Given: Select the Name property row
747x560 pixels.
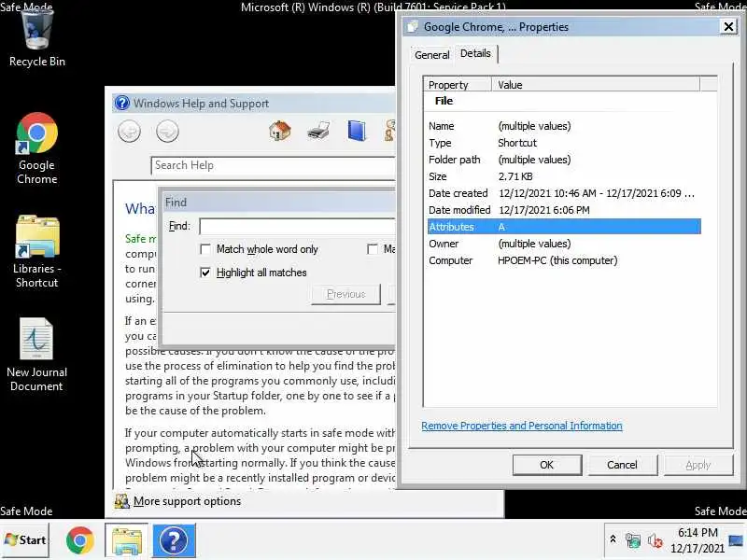Looking at the screenshot, I should 564,126.
